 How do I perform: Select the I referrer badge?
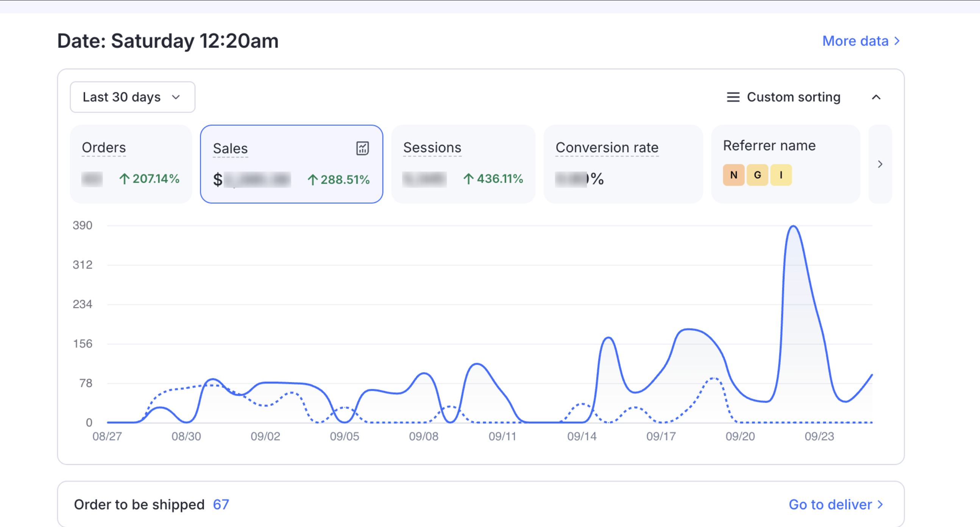[781, 175]
